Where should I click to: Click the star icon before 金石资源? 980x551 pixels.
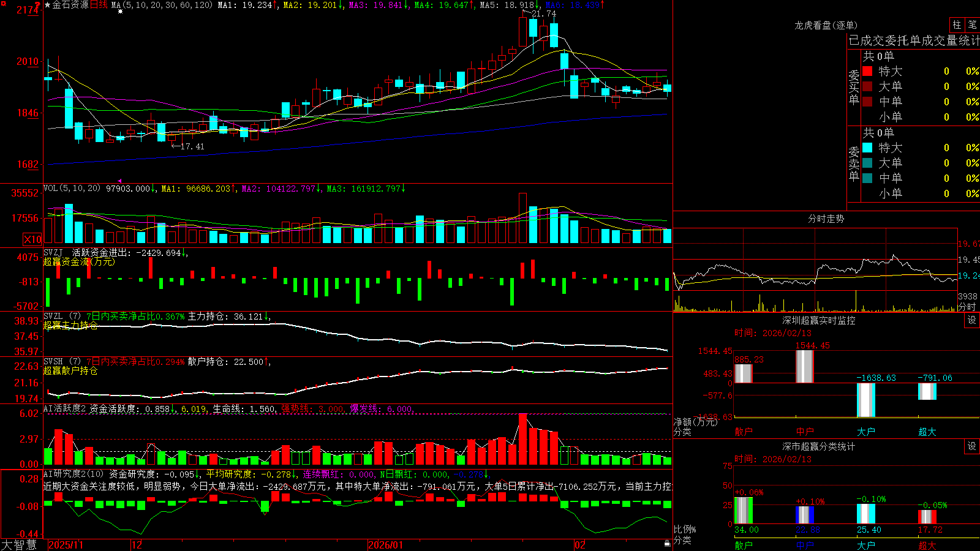[48, 5]
